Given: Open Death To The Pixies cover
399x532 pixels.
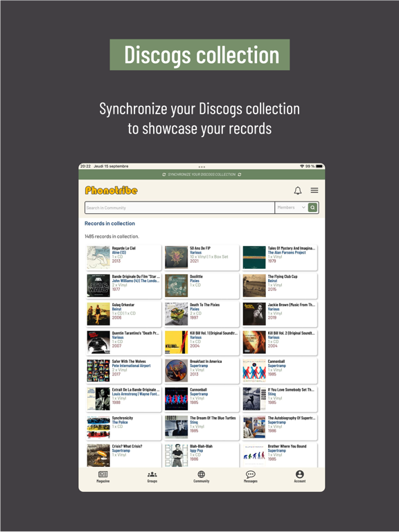Looking at the screenshot, I should [x=176, y=314].
